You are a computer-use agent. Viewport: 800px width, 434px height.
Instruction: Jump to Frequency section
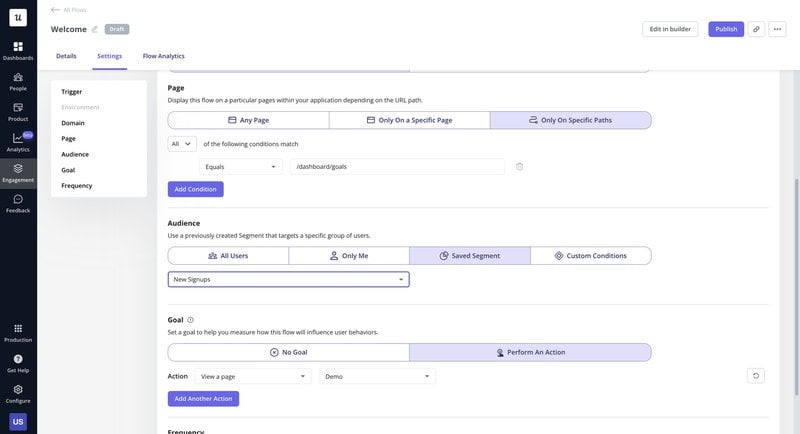77,186
